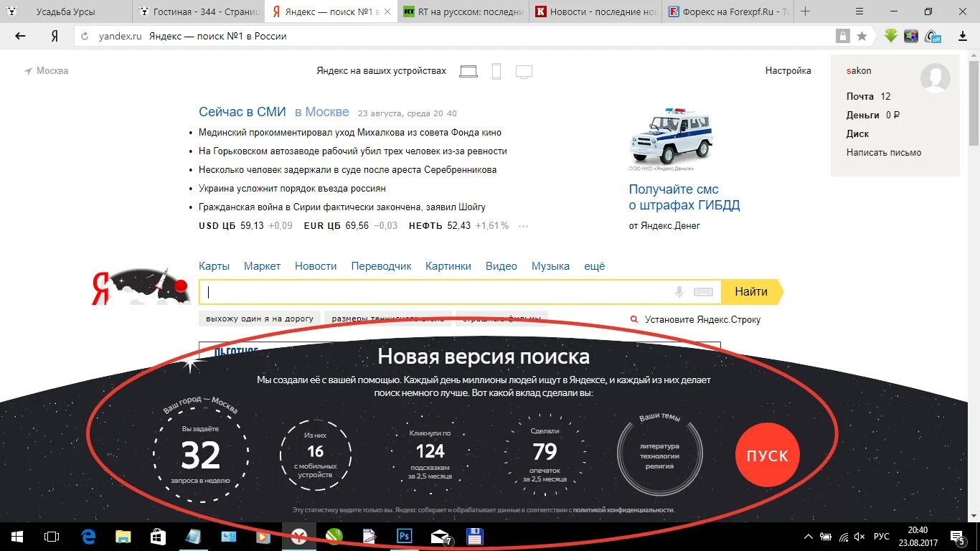Open headline 'Украина усложнит порядок въезда россиян'

[x=292, y=189]
